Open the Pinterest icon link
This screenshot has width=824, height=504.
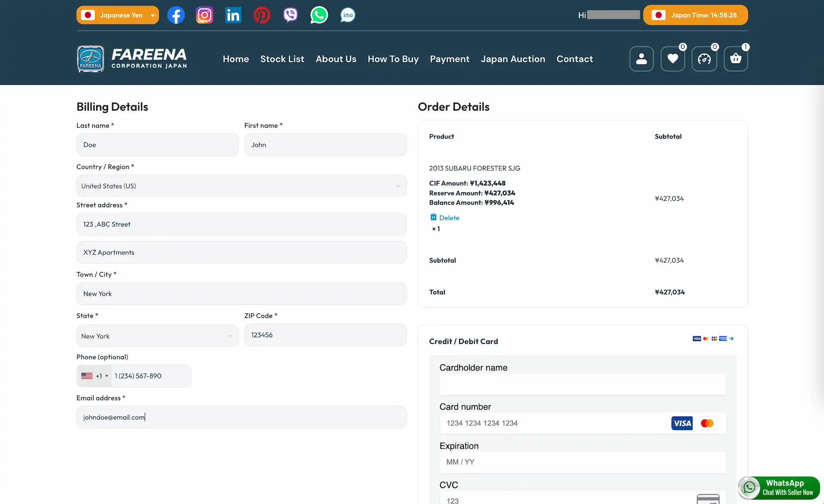(x=261, y=15)
